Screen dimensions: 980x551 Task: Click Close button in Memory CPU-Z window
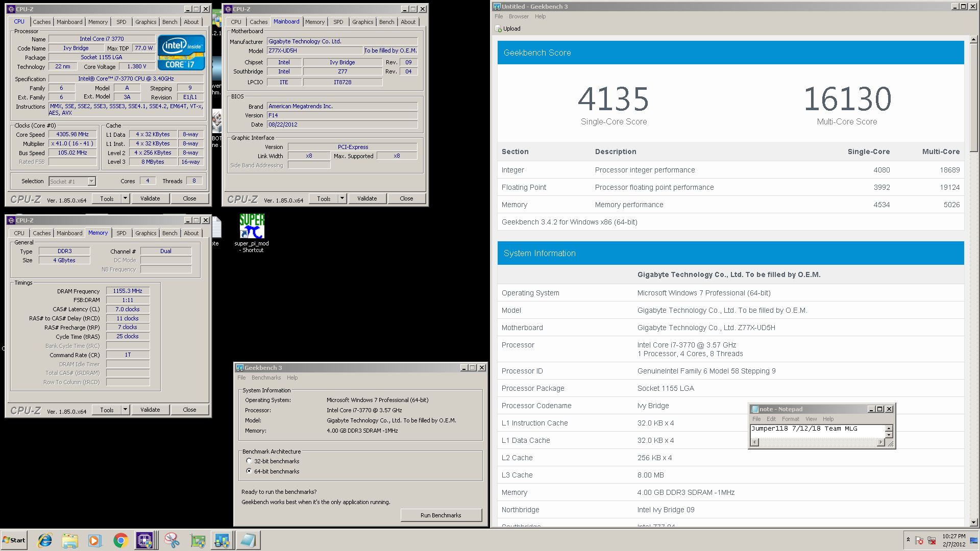(x=189, y=410)
